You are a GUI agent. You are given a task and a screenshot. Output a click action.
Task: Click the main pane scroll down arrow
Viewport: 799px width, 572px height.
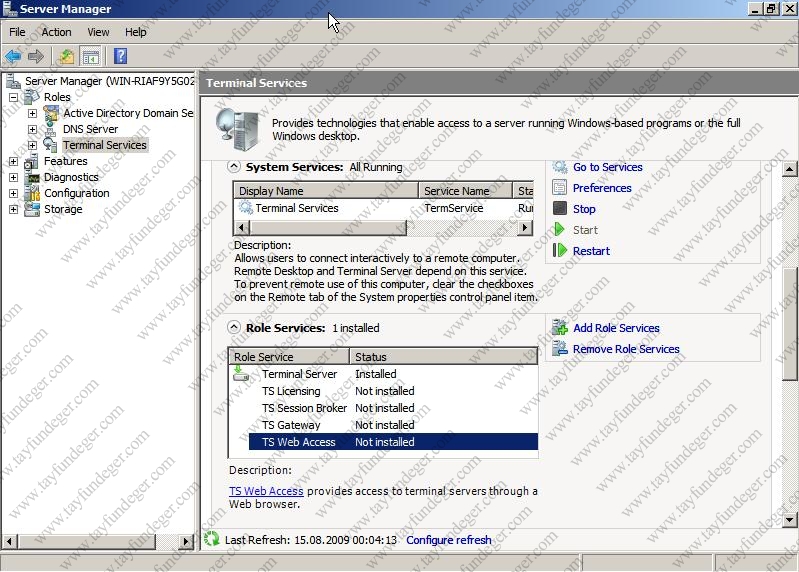point(790,520)
